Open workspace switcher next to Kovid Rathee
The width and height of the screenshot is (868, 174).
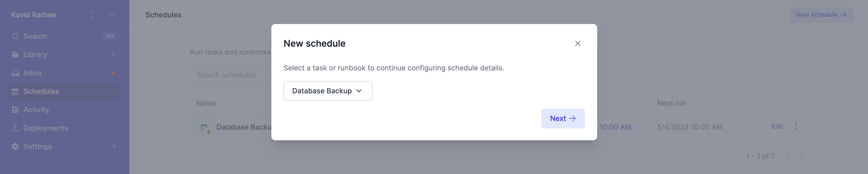tap(92, 15)
